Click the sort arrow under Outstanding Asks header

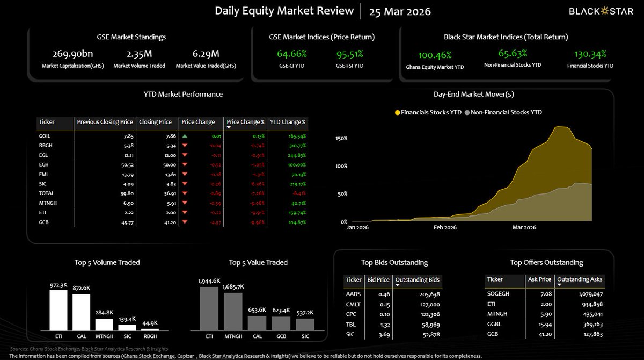(x=560, y=285)
